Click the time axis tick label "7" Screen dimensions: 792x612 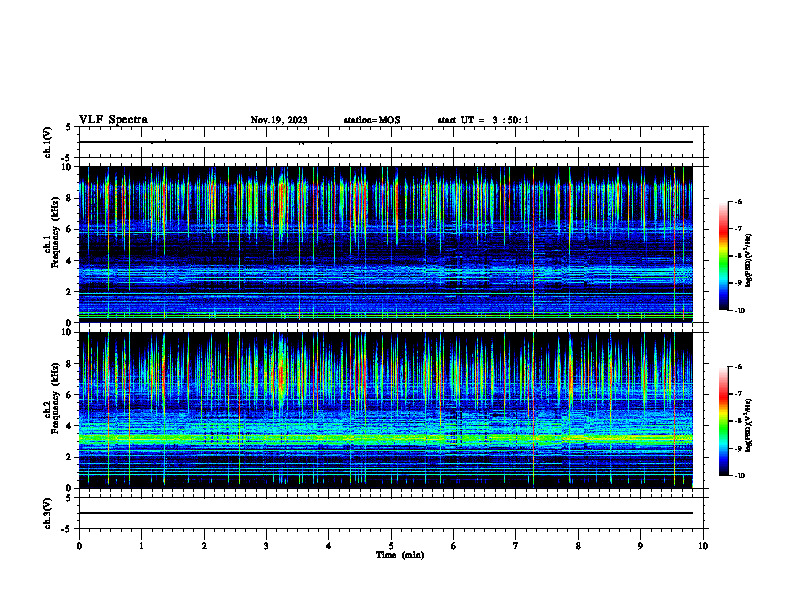point(516,546)
